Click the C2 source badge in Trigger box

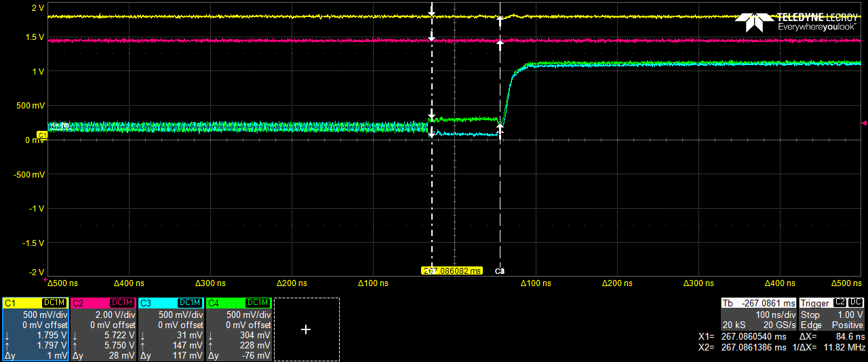(x=840, y=302)
